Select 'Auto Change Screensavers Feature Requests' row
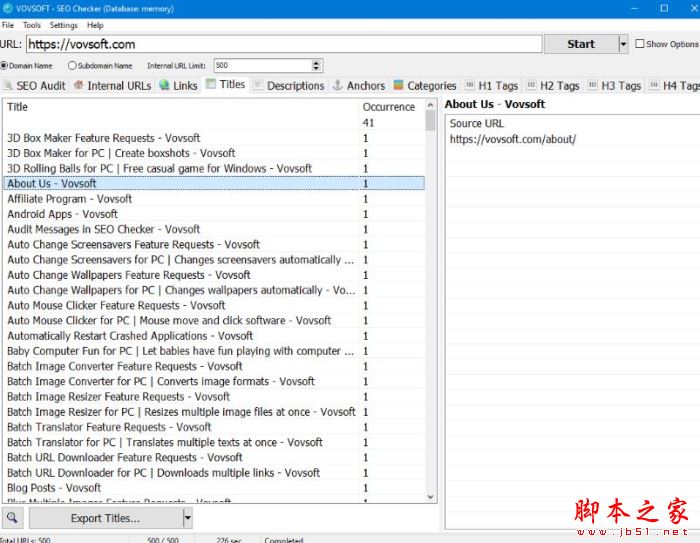The height and width of the screenshot is (543, 700). (214, 244)
